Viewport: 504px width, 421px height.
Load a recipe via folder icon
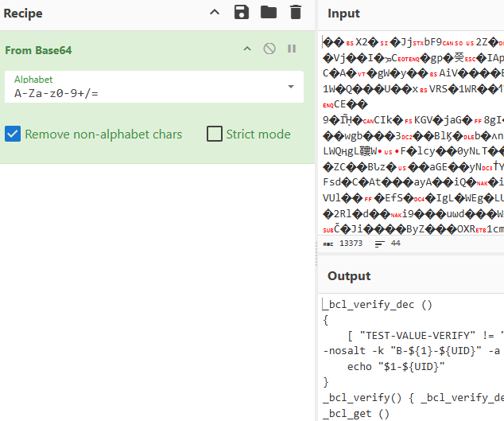pyautogui.click(x=269, y=12)
